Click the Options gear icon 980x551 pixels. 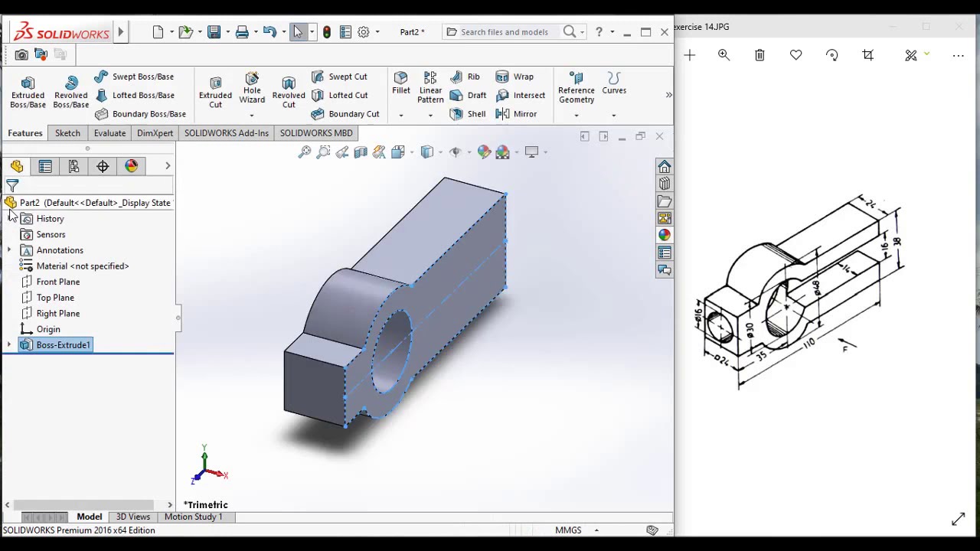coord(364,32)
